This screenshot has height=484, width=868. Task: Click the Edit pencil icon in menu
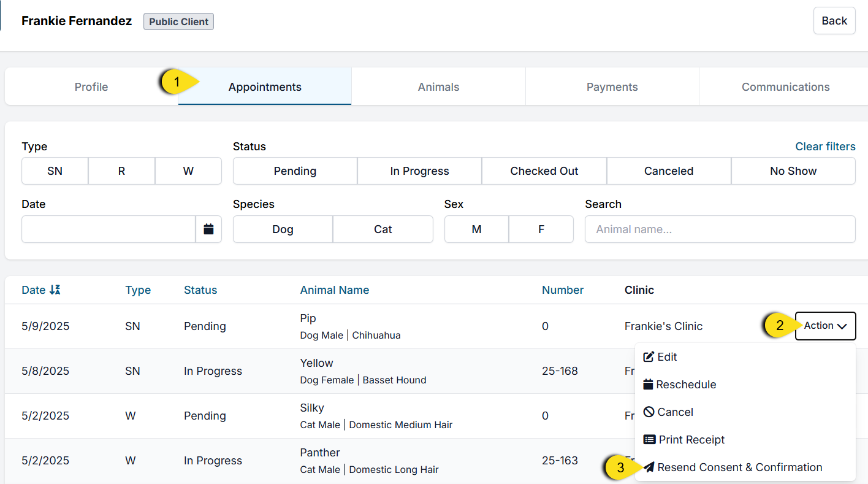[x=649, y=357]
